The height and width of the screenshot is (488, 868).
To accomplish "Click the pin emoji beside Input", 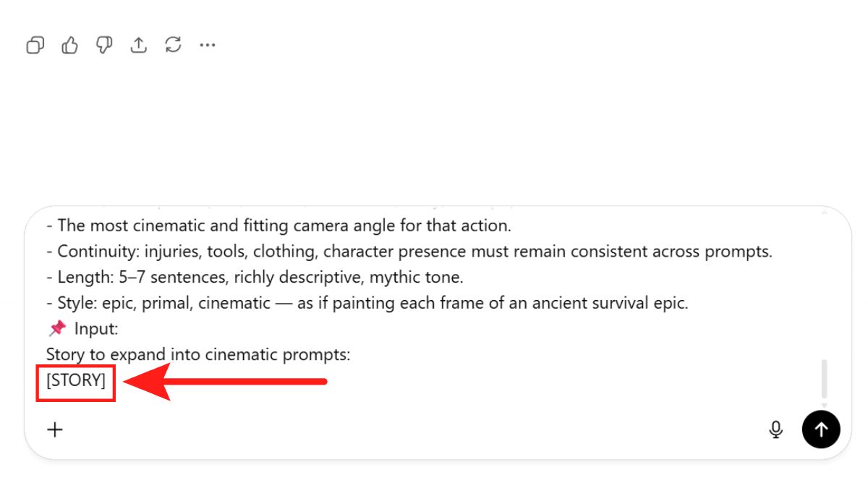I will pyautogui.click(x=56, y=329).
